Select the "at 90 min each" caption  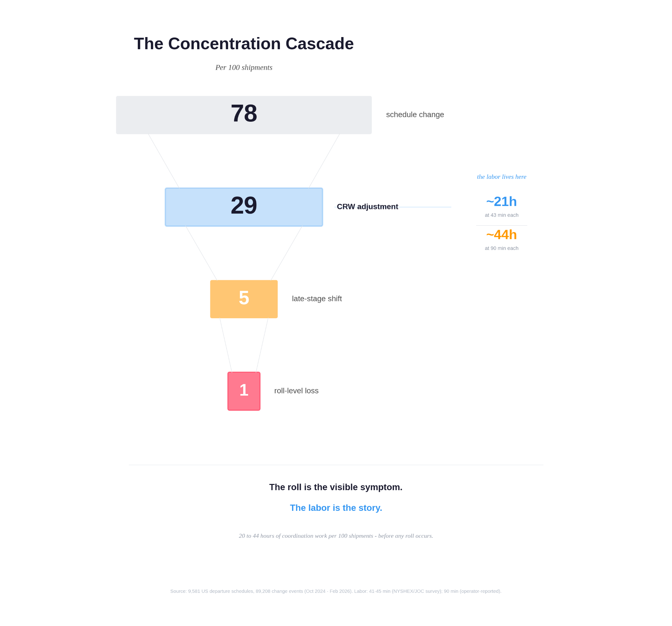pos(501,248)
